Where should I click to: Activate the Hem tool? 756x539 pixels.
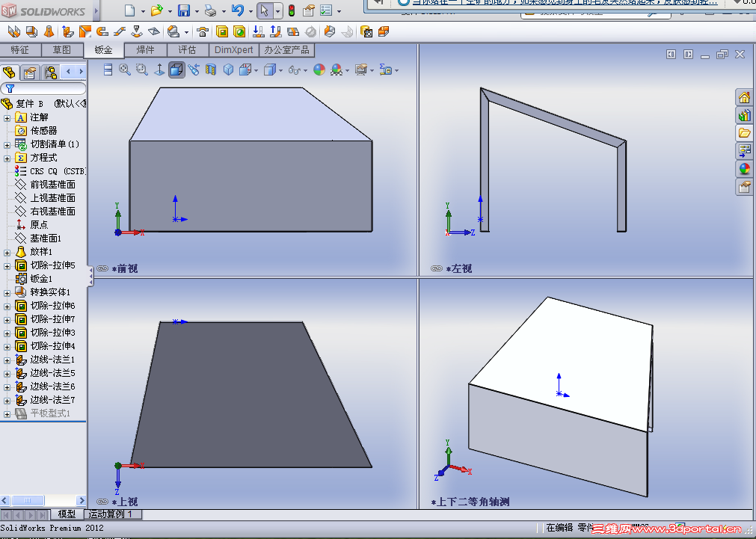pyautogui.click(x=102, y=32)
